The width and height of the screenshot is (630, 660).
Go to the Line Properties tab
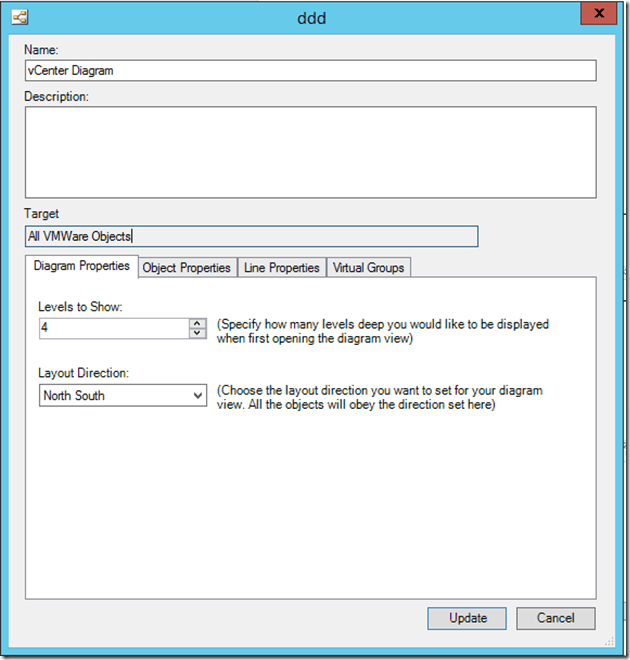pyautogui.click(x=282, y=268)
